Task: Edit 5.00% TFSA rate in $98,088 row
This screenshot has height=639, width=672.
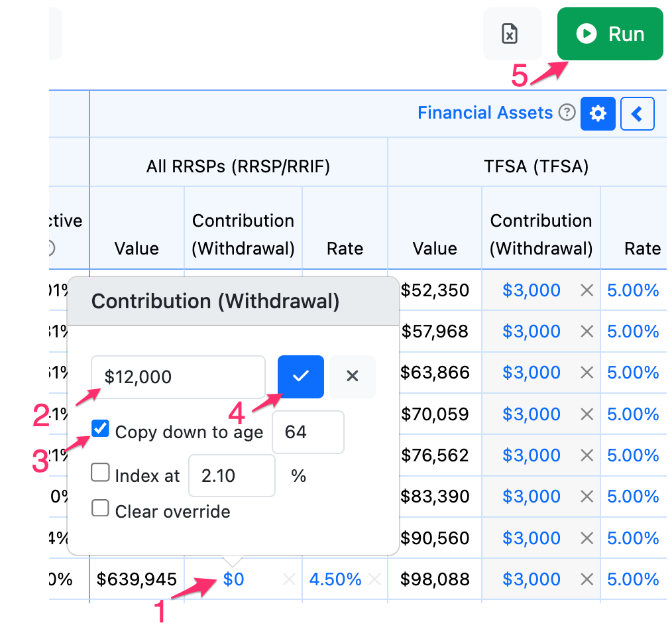Action: [x=633, y=579]
